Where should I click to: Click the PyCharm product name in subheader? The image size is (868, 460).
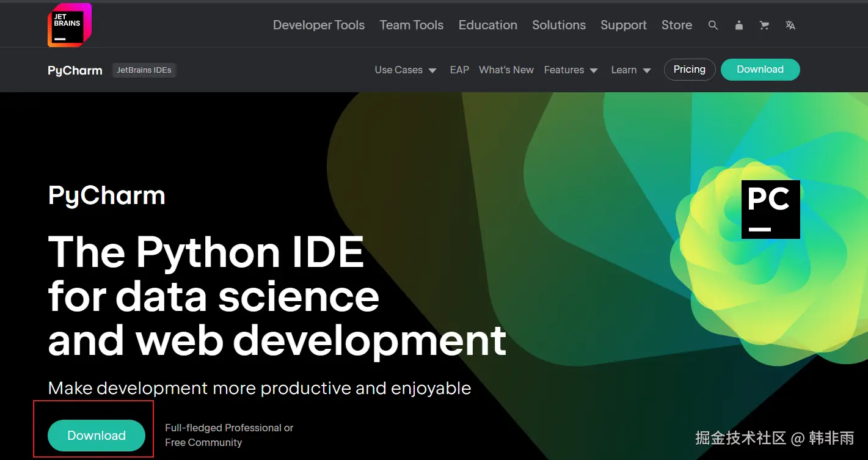tap(75, 70)
